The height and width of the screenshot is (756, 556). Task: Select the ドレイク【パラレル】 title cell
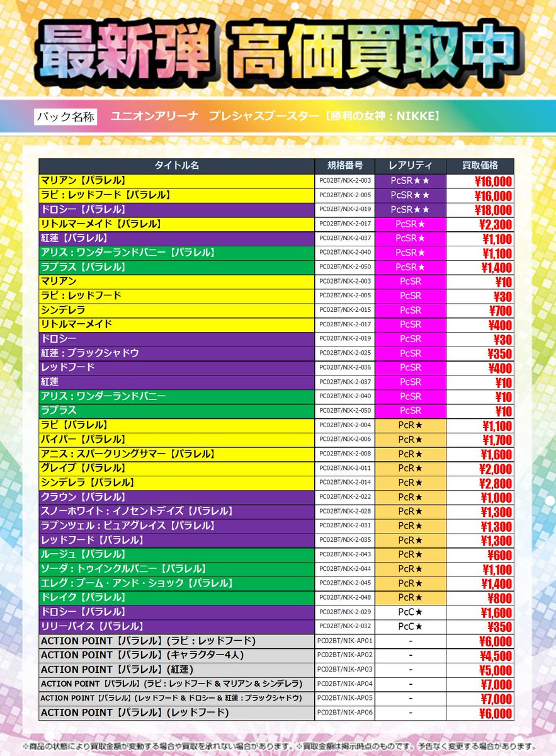(x=177, y=599)
